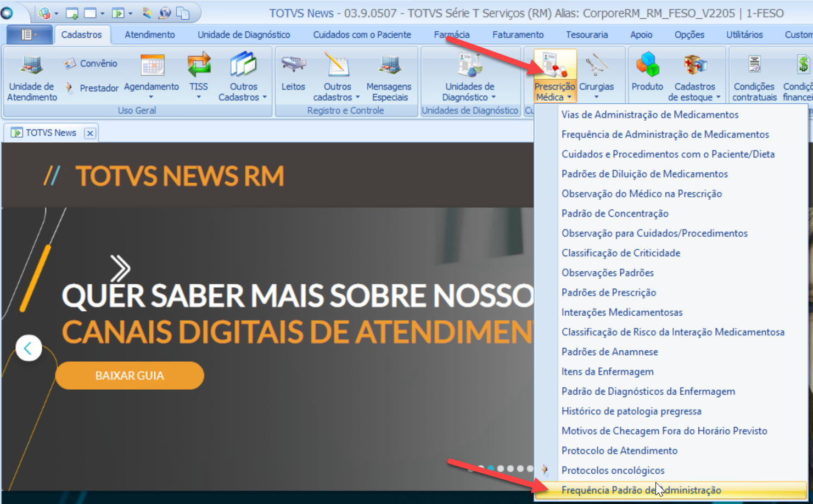Expand the cubes icon dropdown arrow
The image size is (813, 504).
(x=56, y=13)
